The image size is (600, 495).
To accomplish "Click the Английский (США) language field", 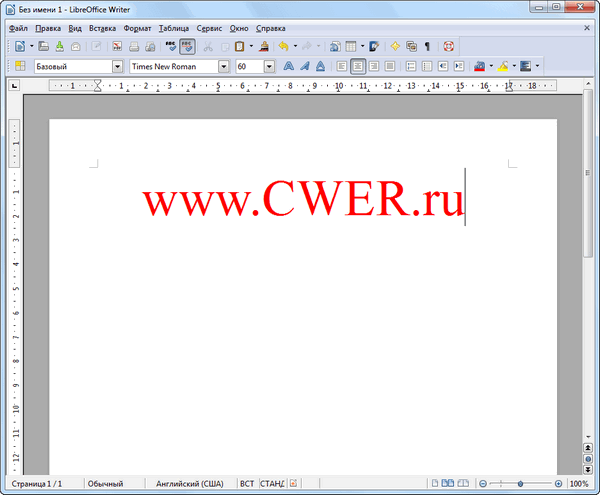I will coord(189,484).
